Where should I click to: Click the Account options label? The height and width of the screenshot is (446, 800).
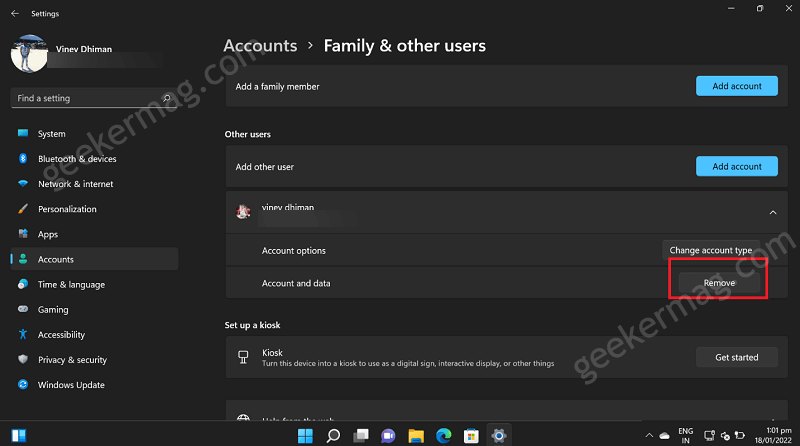pyautogui.click(x=293, y=251)
